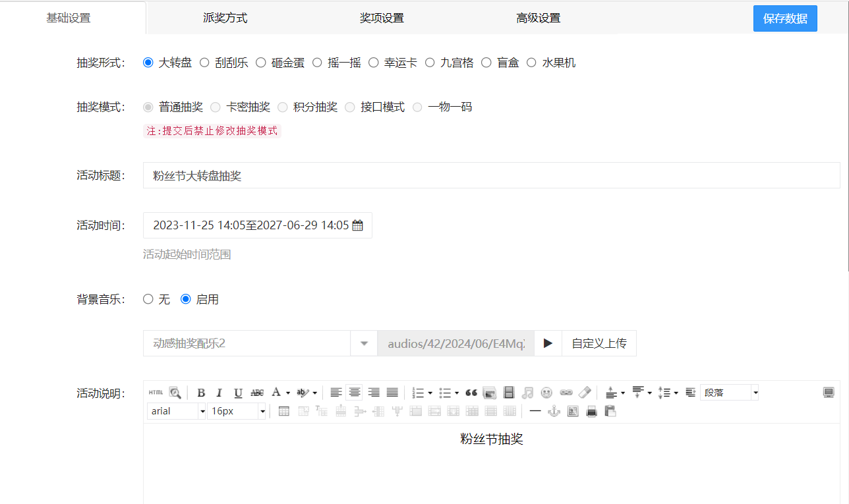Select 大转盘 lottery form
This screenshot has height=504, width=849.
point(148,63)
